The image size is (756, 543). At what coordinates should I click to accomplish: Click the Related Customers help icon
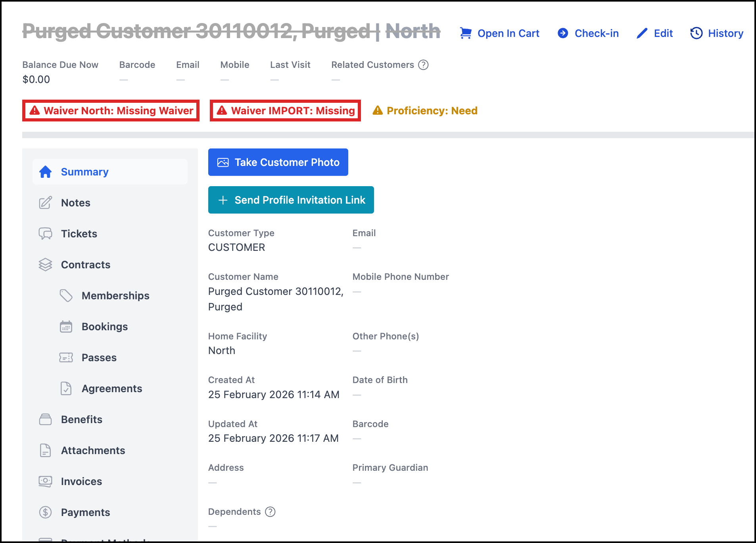[x=424, y=65]
